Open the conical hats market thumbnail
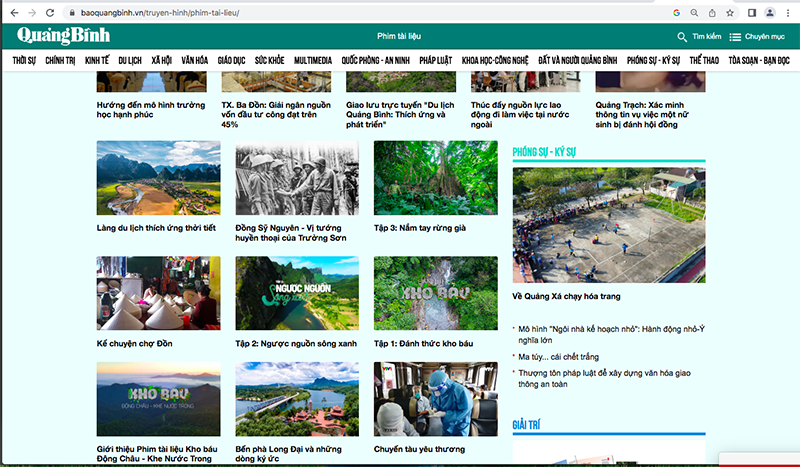This screenshot has width=800, height=467. coord(159,293)
